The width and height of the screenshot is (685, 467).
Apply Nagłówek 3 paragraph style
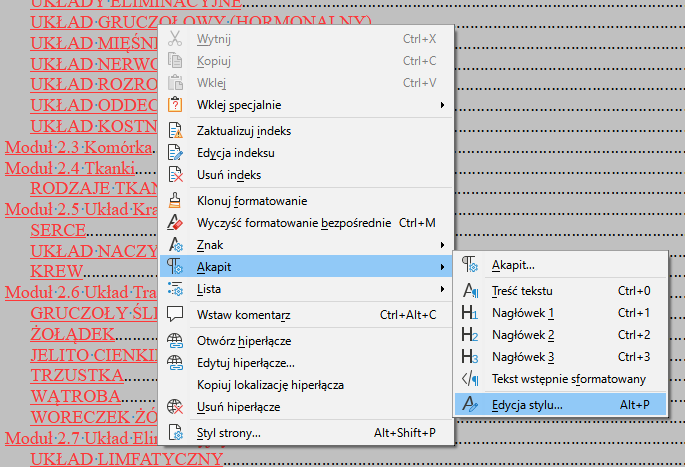point(560,356)
